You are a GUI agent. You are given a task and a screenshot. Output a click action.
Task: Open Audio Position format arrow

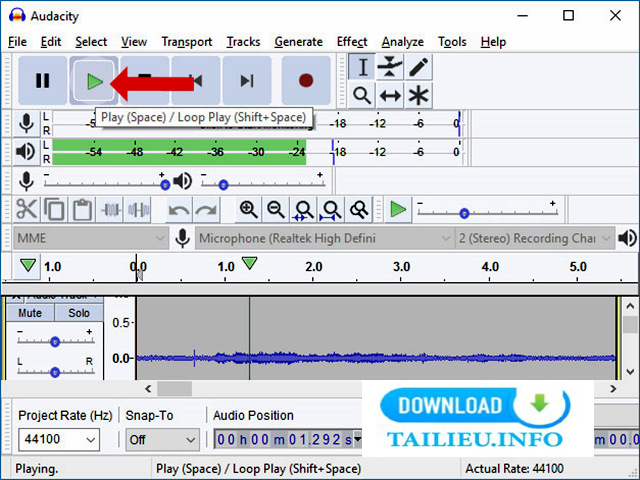click(358, 440)
